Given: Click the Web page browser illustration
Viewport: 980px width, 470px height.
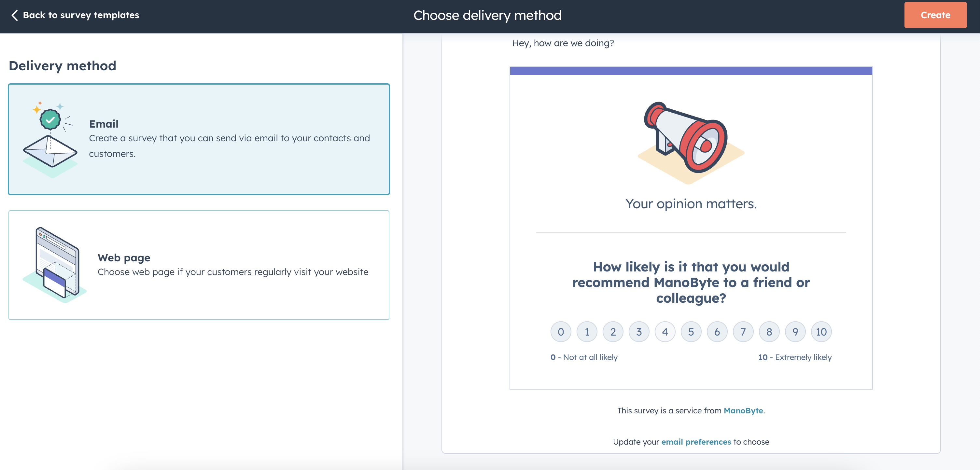Looking at the screenshot, I should [54, 265].
